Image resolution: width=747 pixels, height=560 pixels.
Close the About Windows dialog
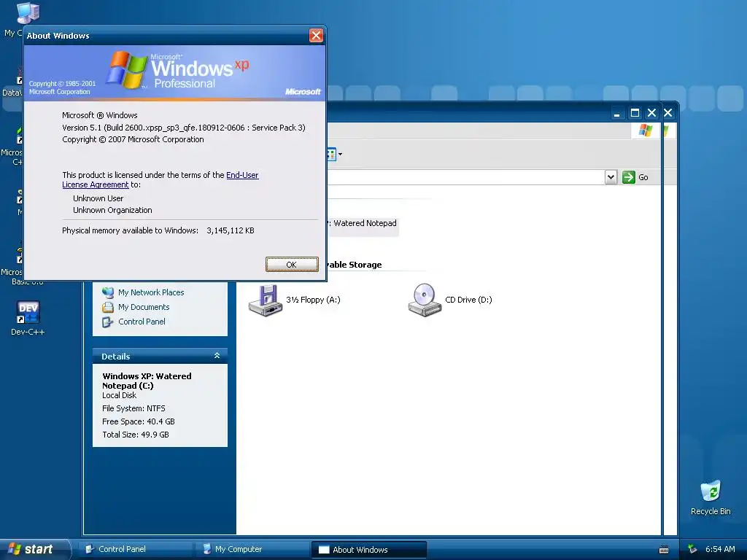tap(316, 35)
